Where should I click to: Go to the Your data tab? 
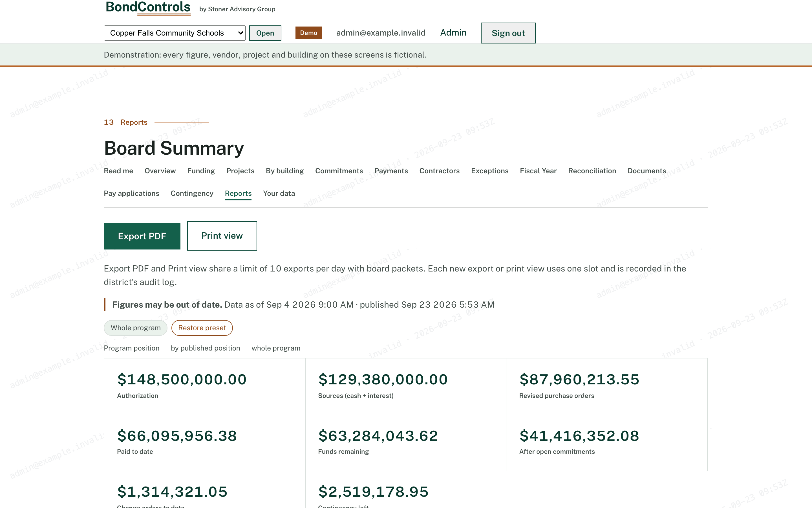279,193
